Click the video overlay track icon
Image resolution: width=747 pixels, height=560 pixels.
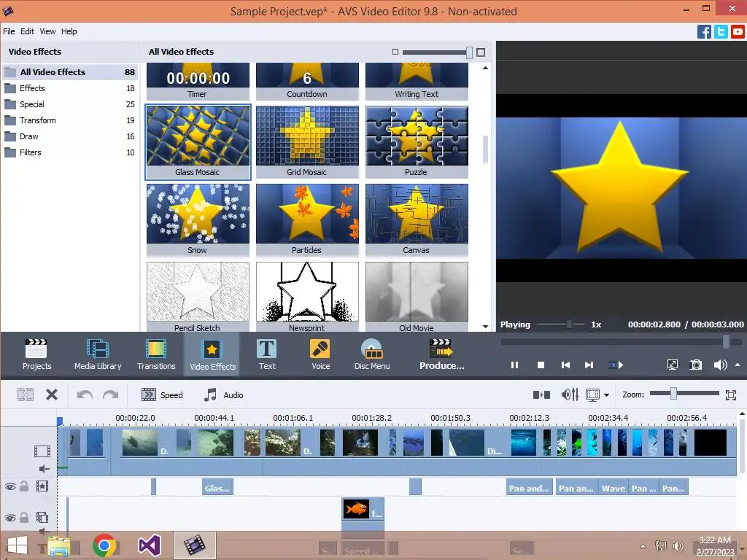coord(42,518)
